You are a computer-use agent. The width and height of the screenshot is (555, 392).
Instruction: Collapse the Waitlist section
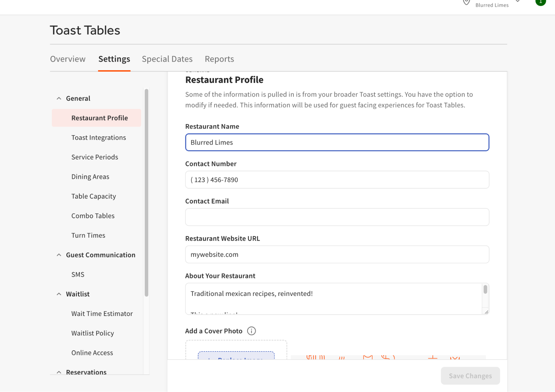click(x=59, y=294)
